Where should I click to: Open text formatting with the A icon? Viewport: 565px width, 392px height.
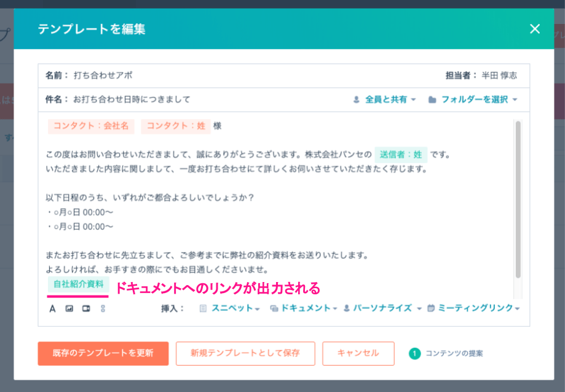pos(52,308)
